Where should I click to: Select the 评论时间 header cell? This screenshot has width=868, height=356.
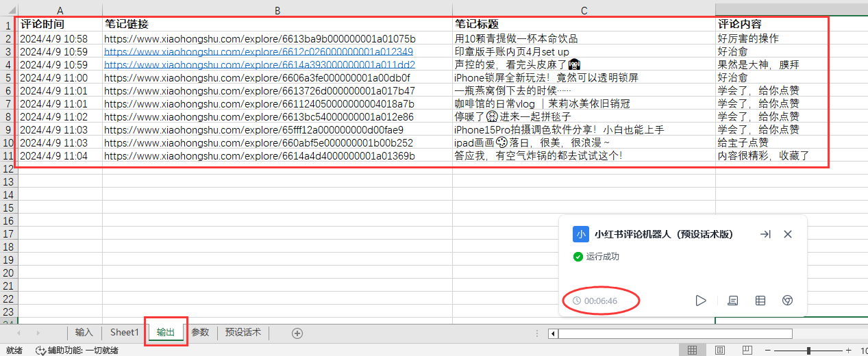click(x=60, y=24)
